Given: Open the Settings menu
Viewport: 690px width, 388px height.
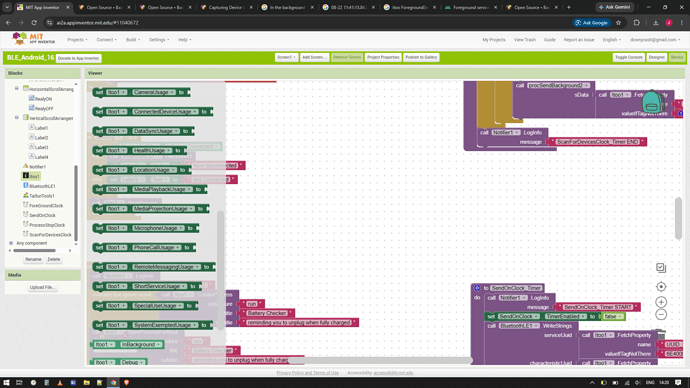Looking at the screenshot, I should 159,40.
